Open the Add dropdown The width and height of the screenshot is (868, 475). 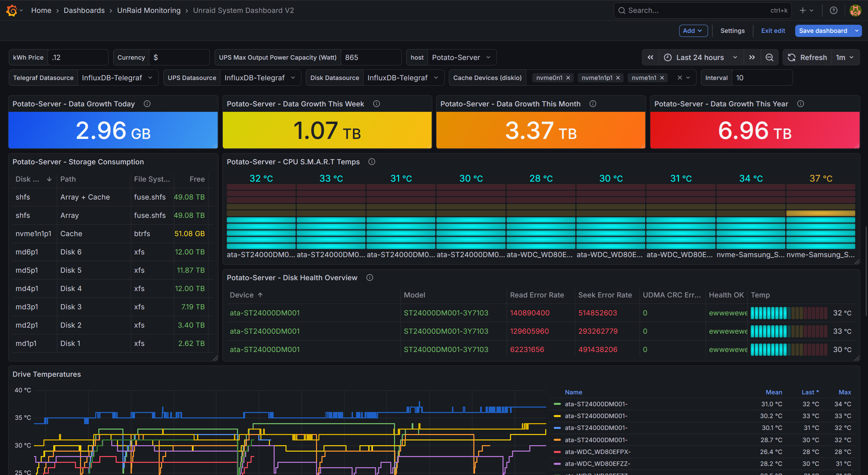(x=693, y=31)
